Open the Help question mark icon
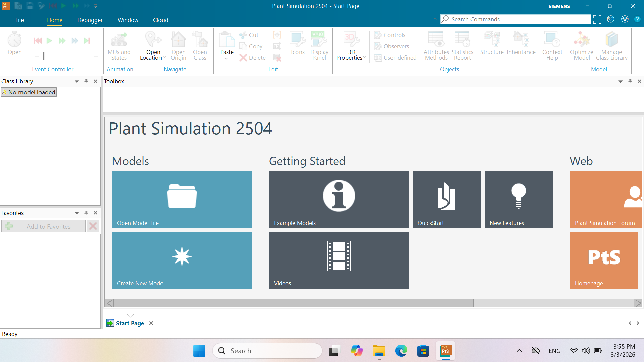Screen dimensions: 644x362 [x=637, y=19]
